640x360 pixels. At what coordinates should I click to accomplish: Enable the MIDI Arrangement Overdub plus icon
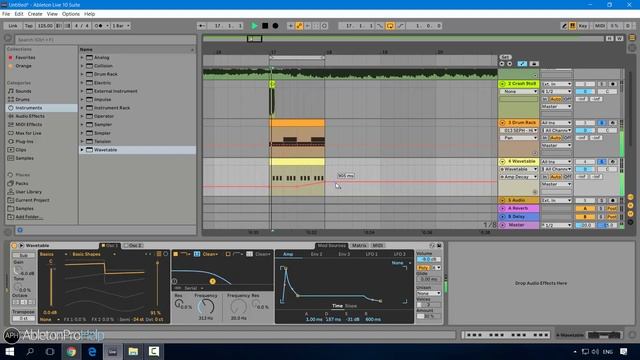[291, 26]
